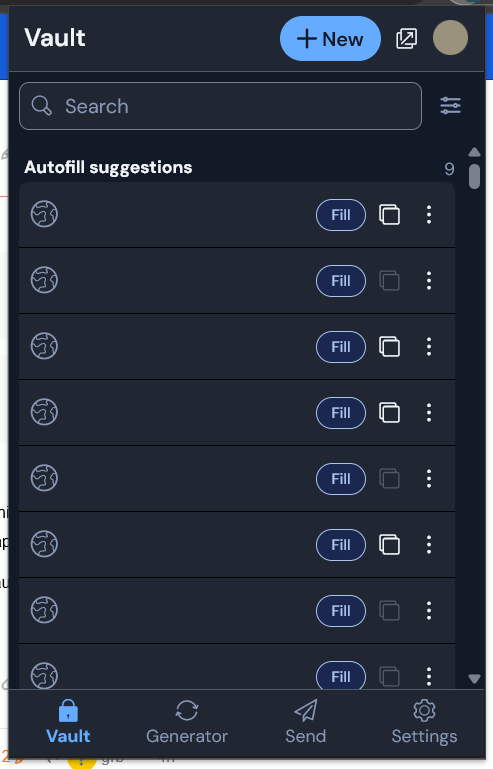Image resolution: width=493 pixels, height=769 pixels.
Task: Open three-dot menu for seventh item
Action: click(429, 611)
